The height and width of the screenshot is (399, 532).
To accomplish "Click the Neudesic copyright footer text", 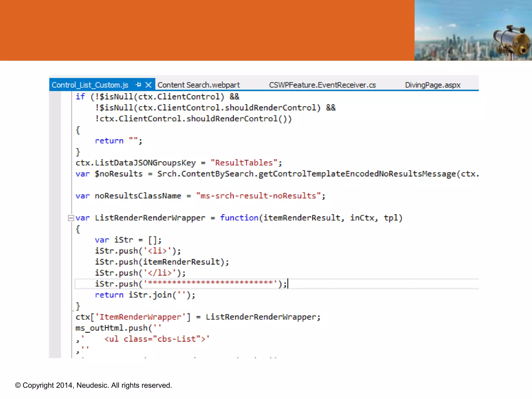I will pyautogui.click(x=94, y=385).
